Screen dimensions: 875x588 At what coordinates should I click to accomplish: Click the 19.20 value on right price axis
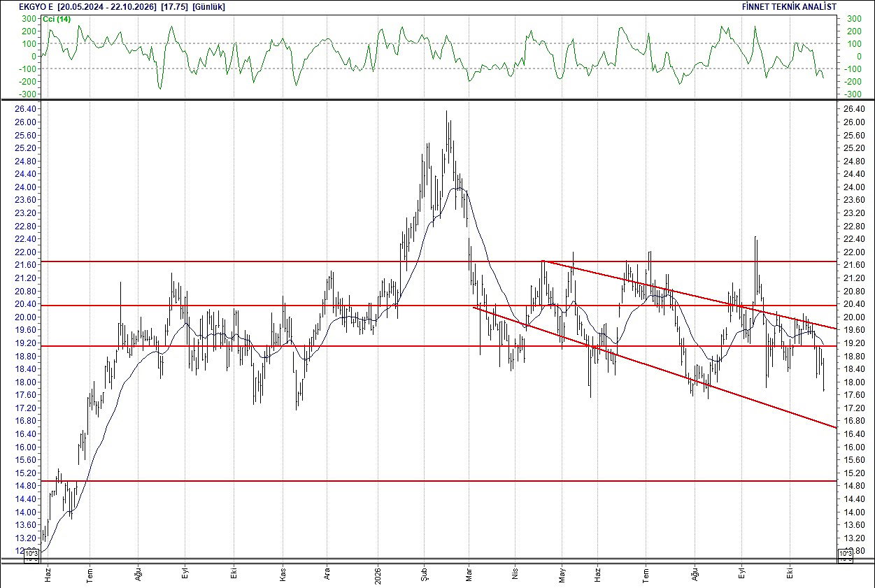853,343
